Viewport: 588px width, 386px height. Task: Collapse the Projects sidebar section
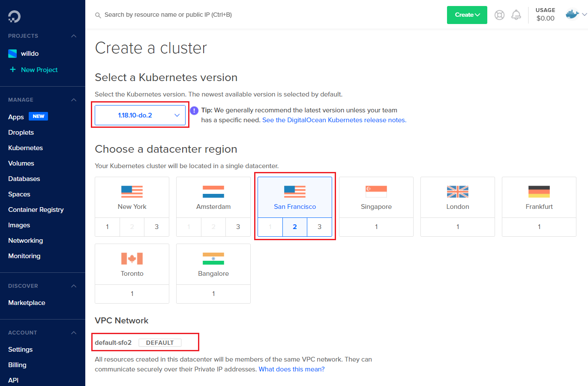click(x=74, y=36)
